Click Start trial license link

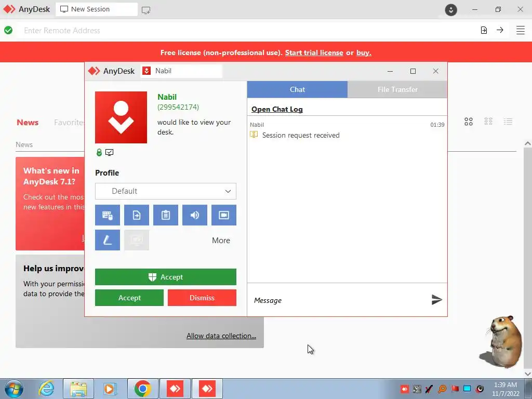[x=314, y=52]
